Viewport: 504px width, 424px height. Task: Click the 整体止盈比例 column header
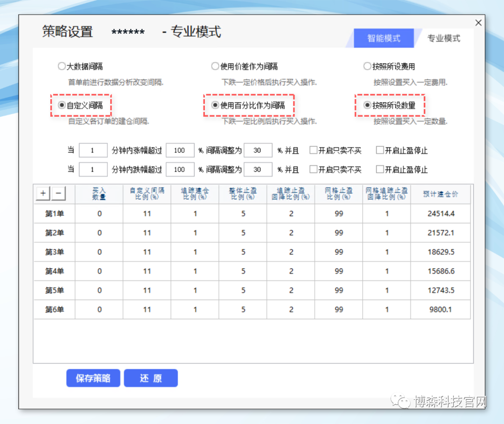(243, 194)
